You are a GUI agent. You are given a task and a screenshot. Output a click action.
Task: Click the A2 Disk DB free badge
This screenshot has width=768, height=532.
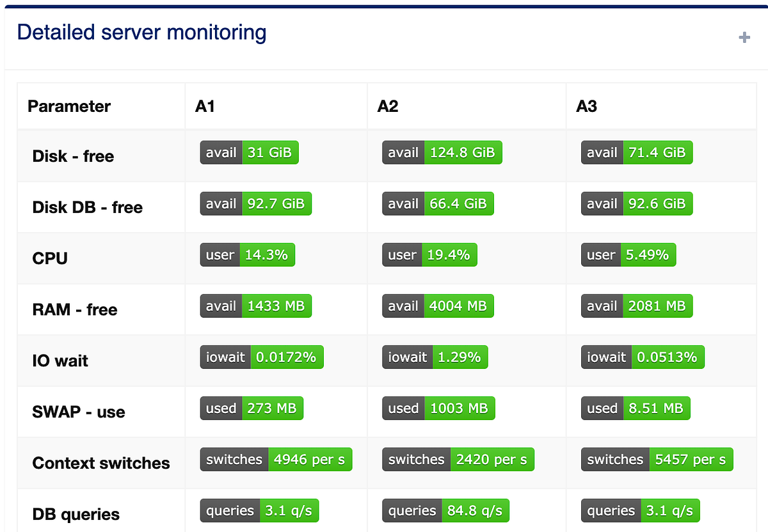click(438, 203)
